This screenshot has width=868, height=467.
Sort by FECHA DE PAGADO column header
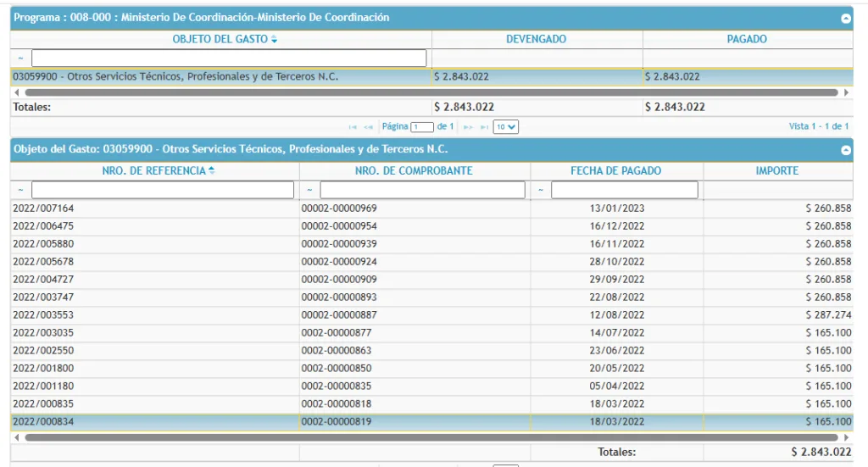pos(616,171)
